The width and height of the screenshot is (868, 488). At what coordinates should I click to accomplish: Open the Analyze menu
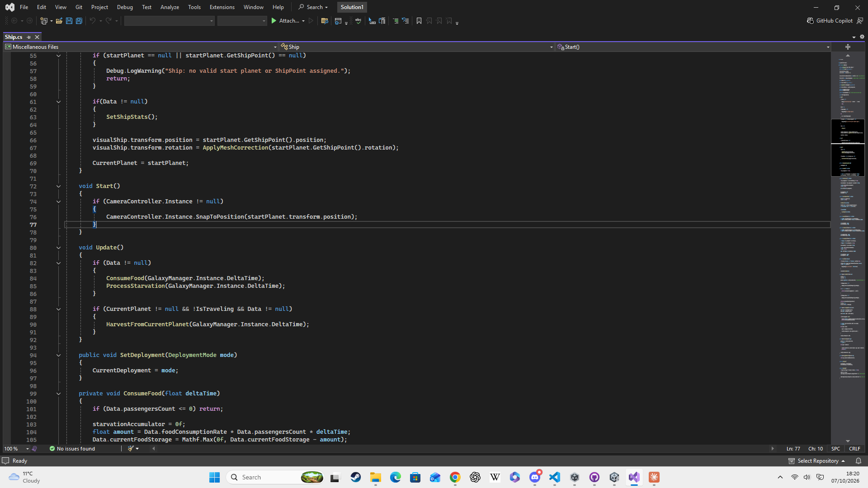(x=170, y=7)
